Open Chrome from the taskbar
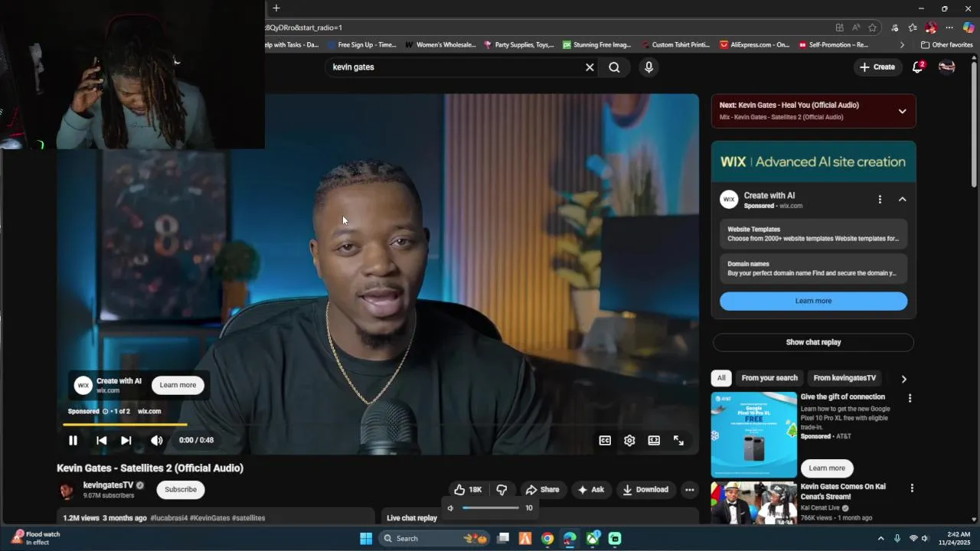980x551 pixels. pos(547,538)
